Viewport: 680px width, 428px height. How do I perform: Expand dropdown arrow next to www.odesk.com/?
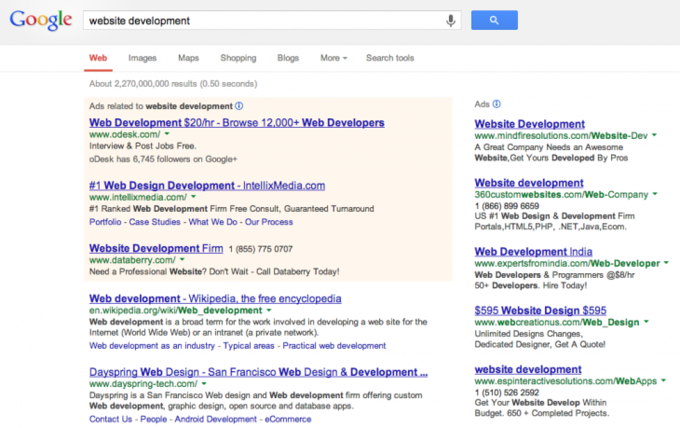[167, 134]
